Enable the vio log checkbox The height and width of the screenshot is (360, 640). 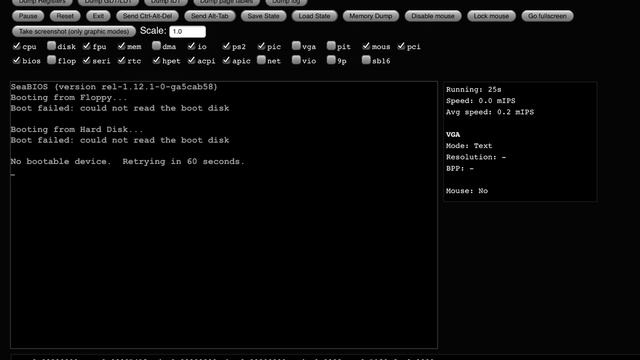coord(296,60)
